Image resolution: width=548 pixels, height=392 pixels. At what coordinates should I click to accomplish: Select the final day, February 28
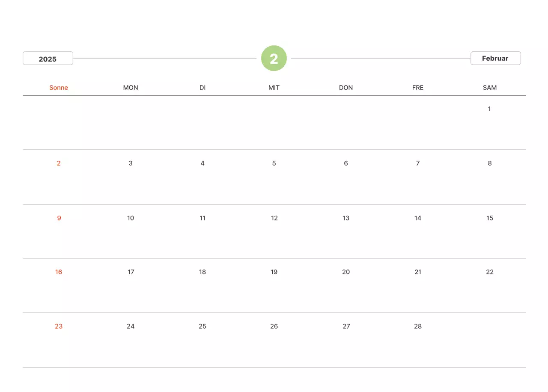click(418, 326)
